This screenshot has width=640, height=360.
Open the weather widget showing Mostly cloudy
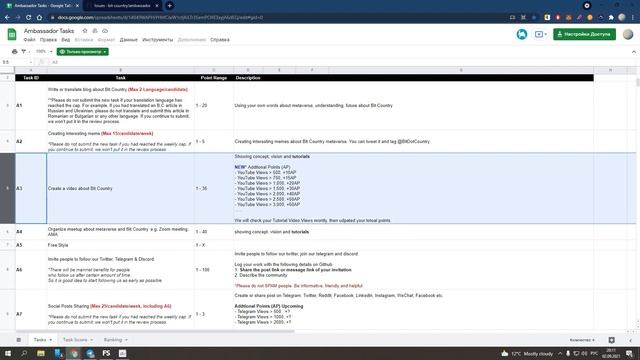tap(527, 353)
